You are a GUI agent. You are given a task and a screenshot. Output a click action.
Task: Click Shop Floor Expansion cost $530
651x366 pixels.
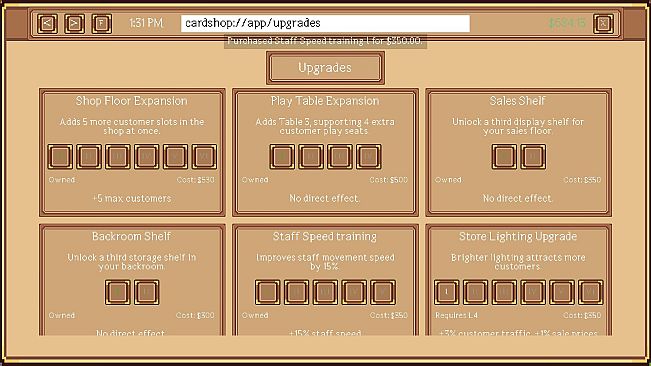(x=196, y=180)
